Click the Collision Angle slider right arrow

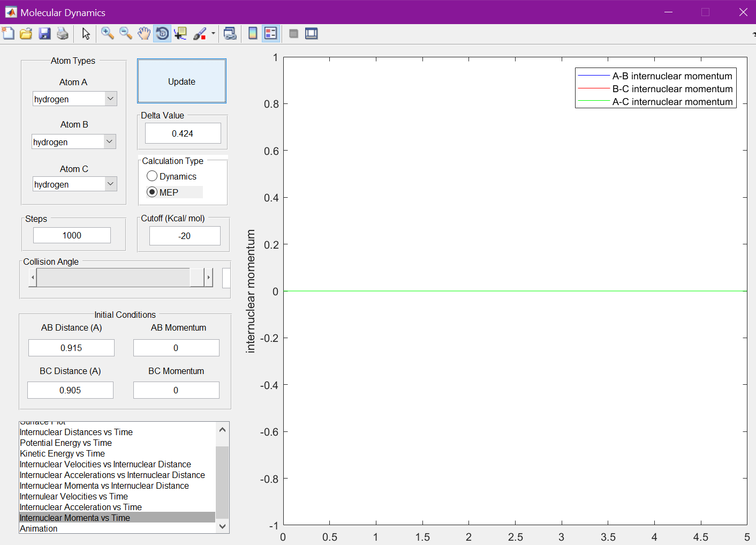208,278
